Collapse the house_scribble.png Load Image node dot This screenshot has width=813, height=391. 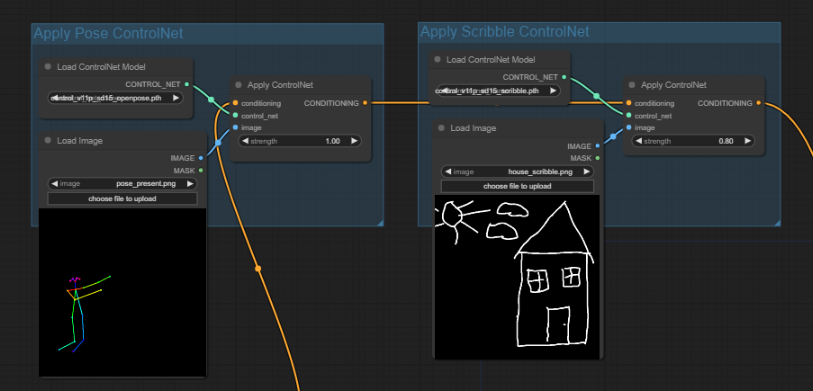(x=442, y=128)
